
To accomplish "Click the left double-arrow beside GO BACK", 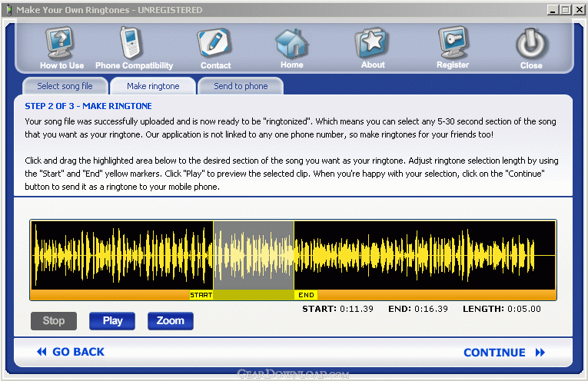I will (x=42, y=352).
